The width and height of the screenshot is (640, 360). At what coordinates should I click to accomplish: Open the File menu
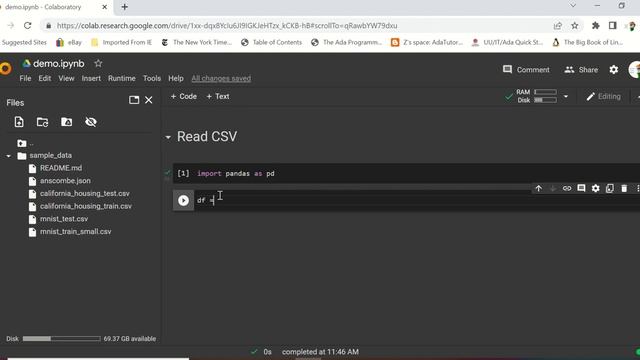click(x=25, y=78)
